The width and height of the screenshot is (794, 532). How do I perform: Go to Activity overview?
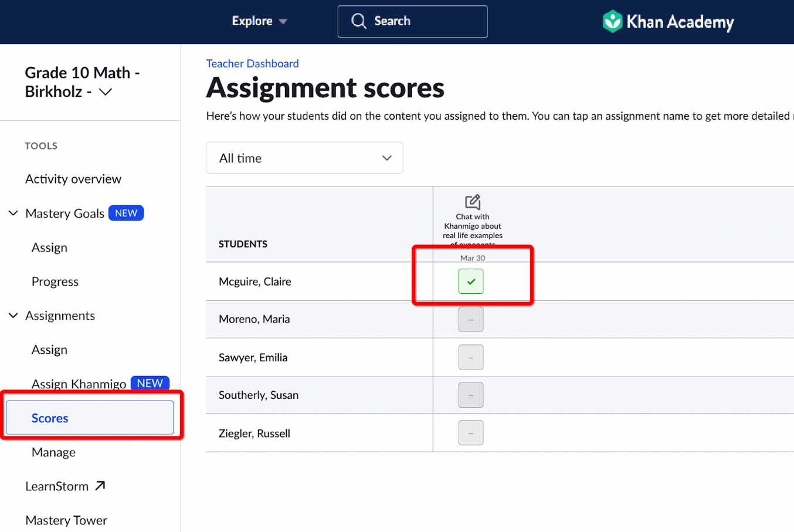point(73,179)
